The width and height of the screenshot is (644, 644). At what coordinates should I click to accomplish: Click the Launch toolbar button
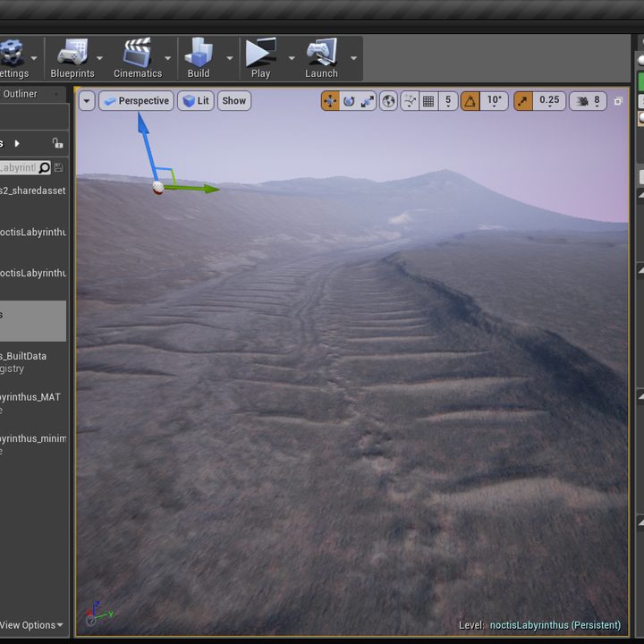click(x=321, y=58)
